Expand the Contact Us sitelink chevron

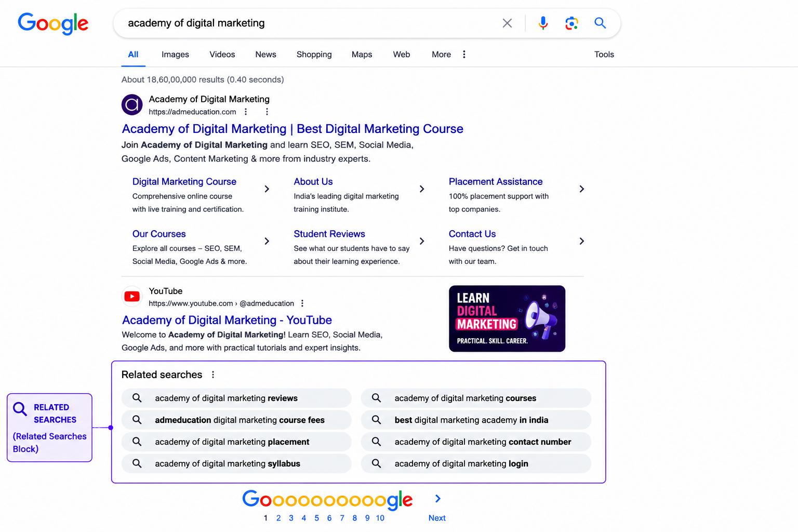click(581, 241)
